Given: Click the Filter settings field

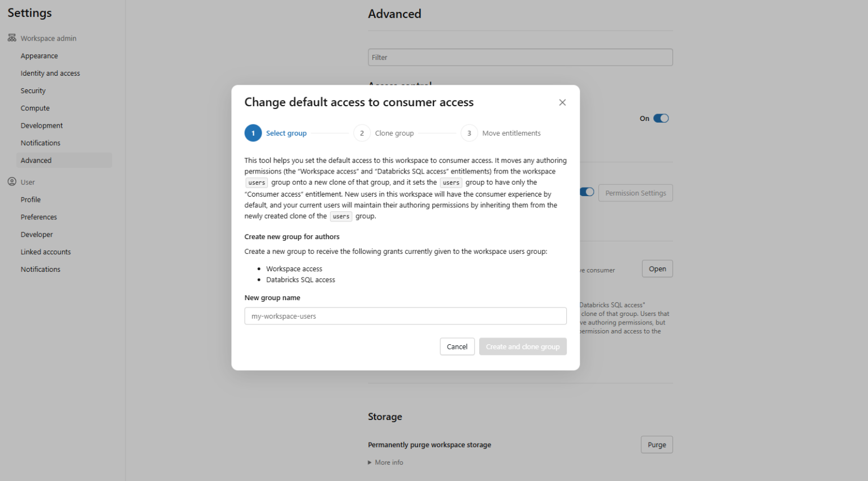Looking at the screenshot, I should pyautogui.click(x=520, y=57).
